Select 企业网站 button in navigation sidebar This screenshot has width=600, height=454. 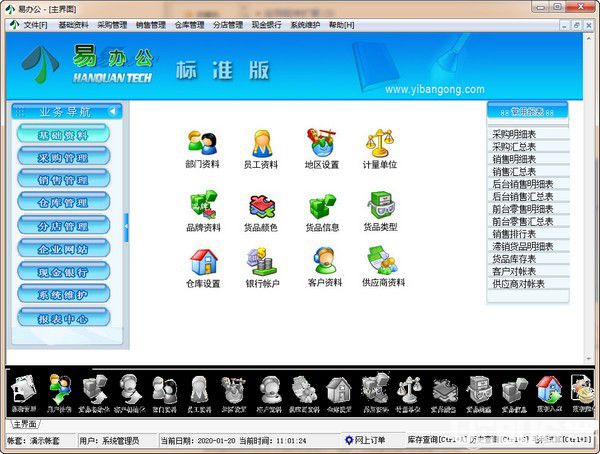(x=64, y=249)
